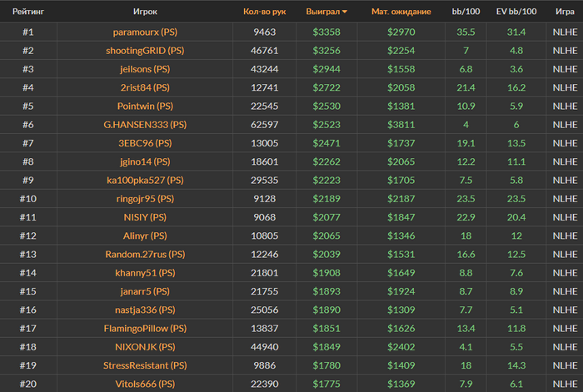Image resolution: width=583 pixels, height=392 pixels.
Task: Click the bb/100 column header
Action: (466, 12)
